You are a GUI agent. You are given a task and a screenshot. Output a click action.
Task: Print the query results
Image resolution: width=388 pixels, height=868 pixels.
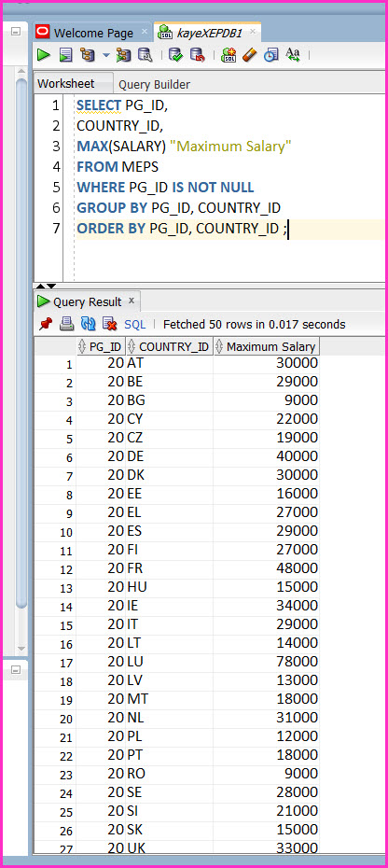pos(66,324)
